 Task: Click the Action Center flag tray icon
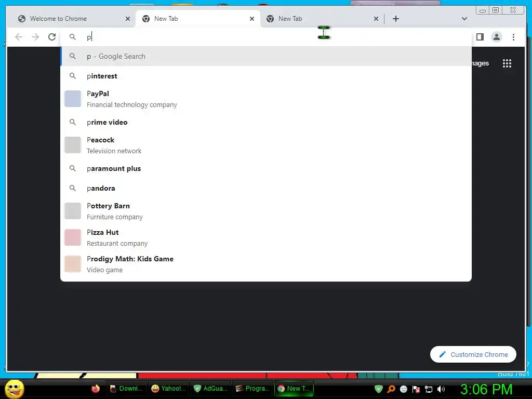tap(416, 389)
